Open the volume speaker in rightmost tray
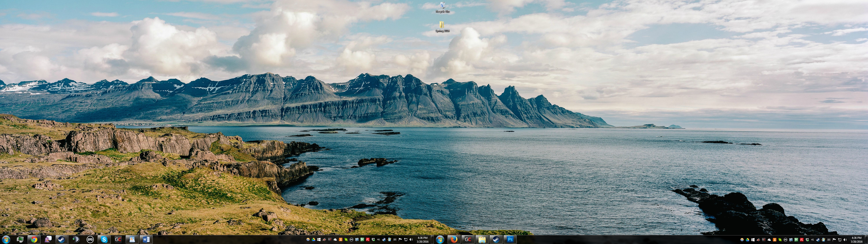868x244 pixels. click(845, 240)
